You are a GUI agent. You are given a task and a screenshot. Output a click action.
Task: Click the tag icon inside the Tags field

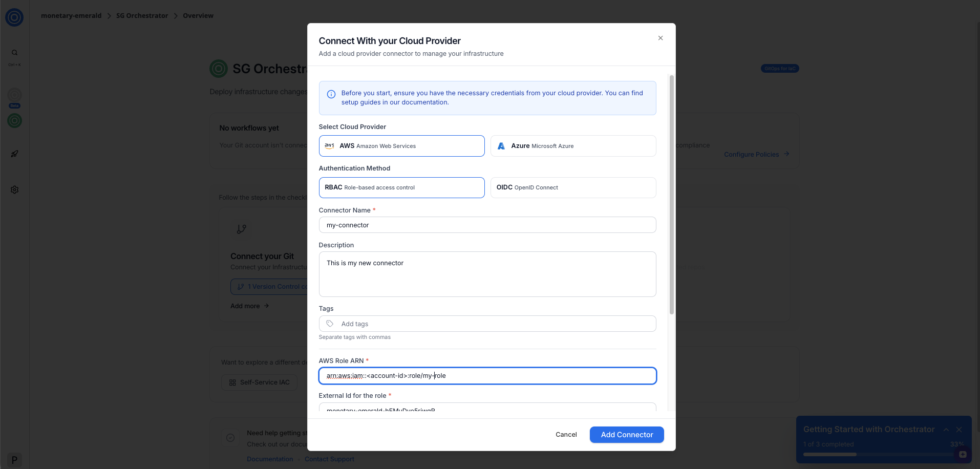(331, 324)
